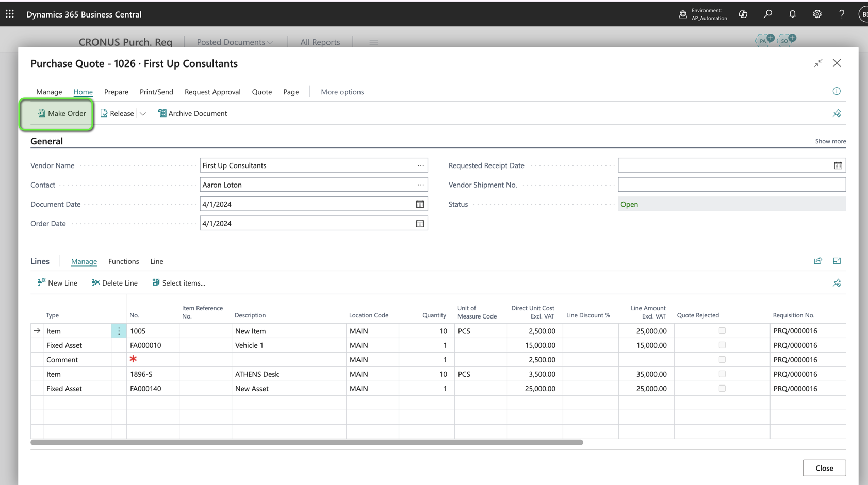
Task: Click the search magnifier icon in header
Action: click(x=767, y=14)
